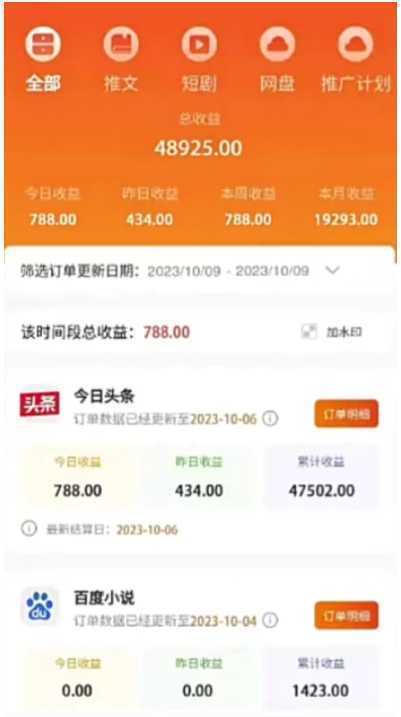401x717 pixels.
Task: Open the 短剧 video category icon
Action: point(199,44)
